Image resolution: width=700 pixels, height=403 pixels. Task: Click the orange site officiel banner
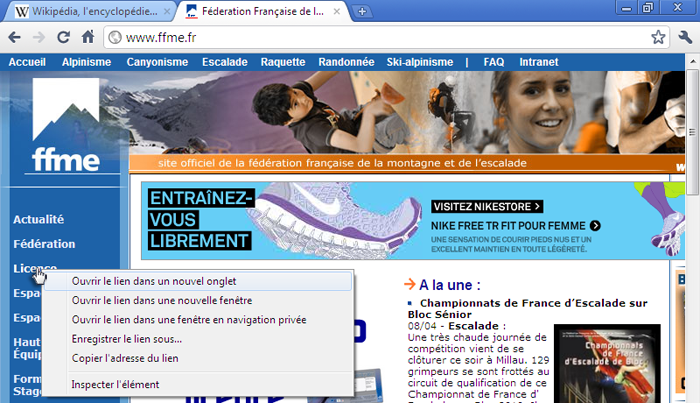[407, 163]
